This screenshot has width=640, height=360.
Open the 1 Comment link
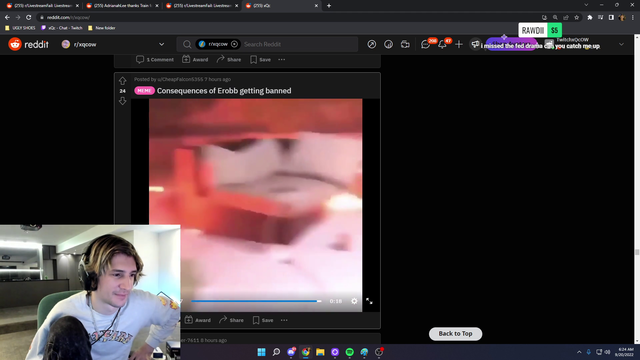click(x=155, y=60)
